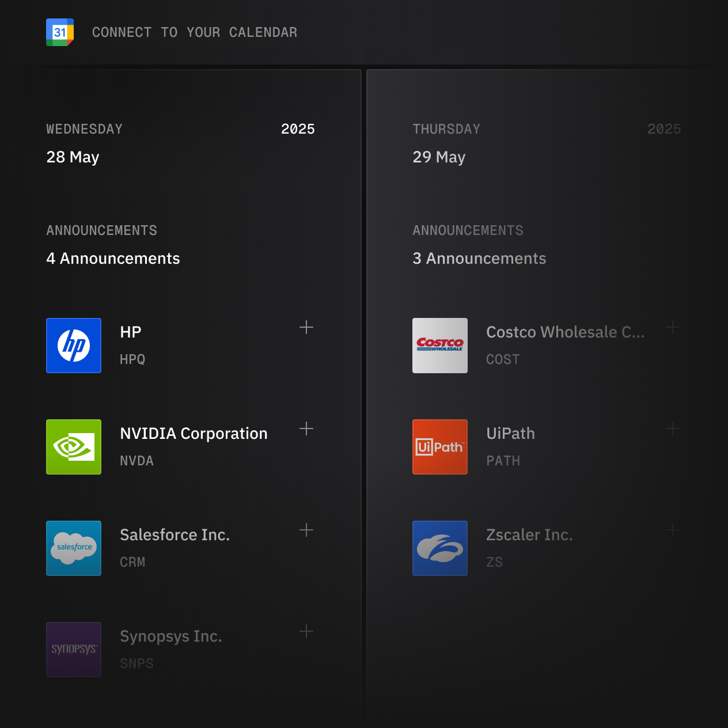Viewport: 728px width, 728px height.
Task: Add Zscaler Inc. via plus icon
Action: click(673, 530)
